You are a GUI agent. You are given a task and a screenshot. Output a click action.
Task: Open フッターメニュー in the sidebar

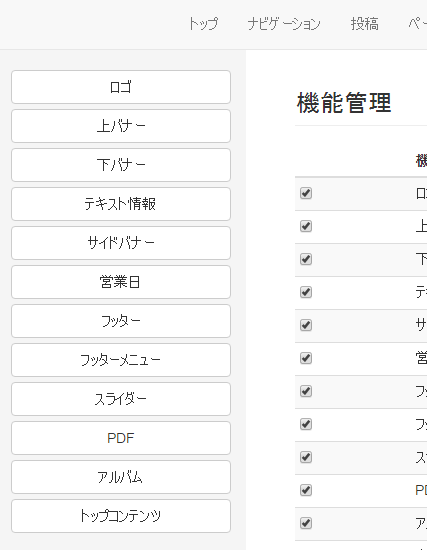point(121,360)
